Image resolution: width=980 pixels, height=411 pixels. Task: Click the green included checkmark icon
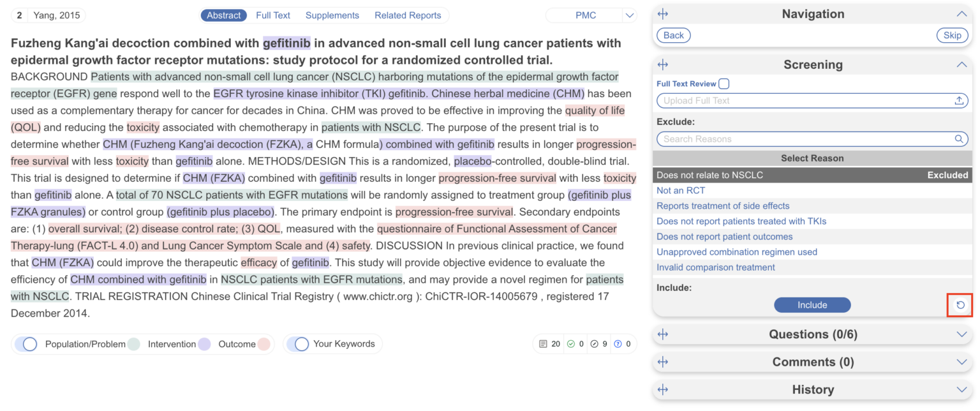(x=570, y=343)
